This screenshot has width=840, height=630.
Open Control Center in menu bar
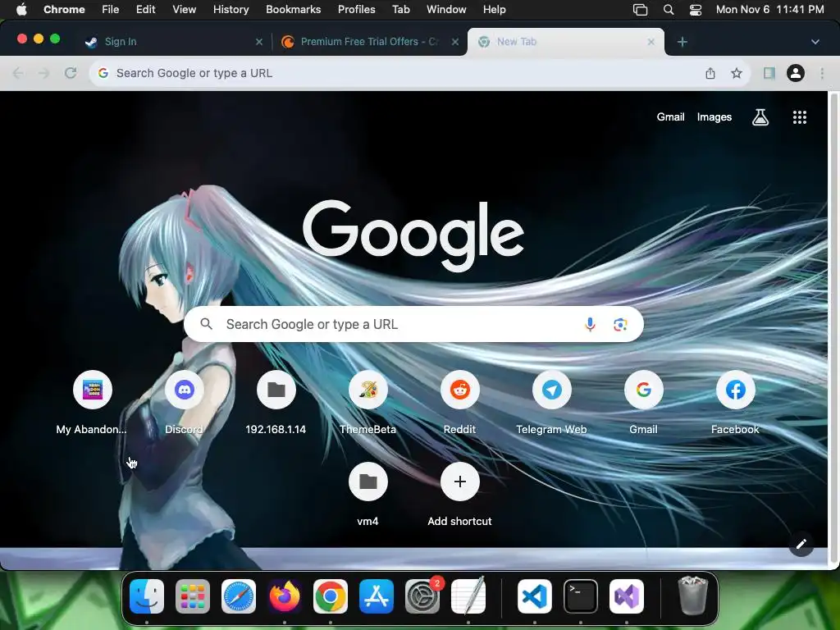696,10
